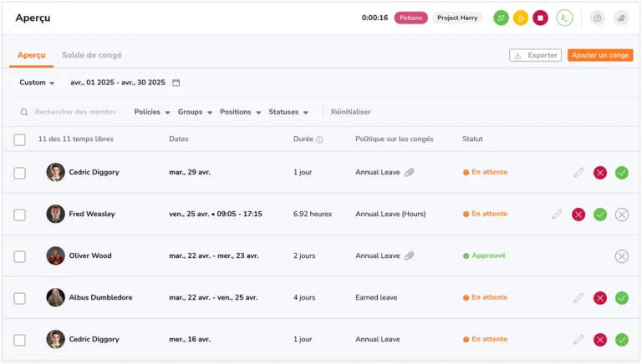Click the Durée info icon
The height and width of the screenshot is (364, 642).
pyautogui.click(x=320, y=139)
